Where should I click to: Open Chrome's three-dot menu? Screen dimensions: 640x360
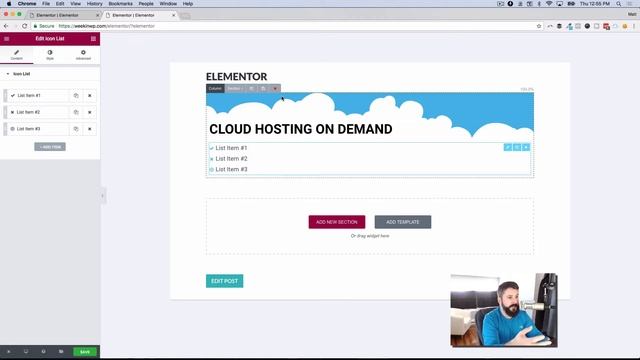pos(634,26)
